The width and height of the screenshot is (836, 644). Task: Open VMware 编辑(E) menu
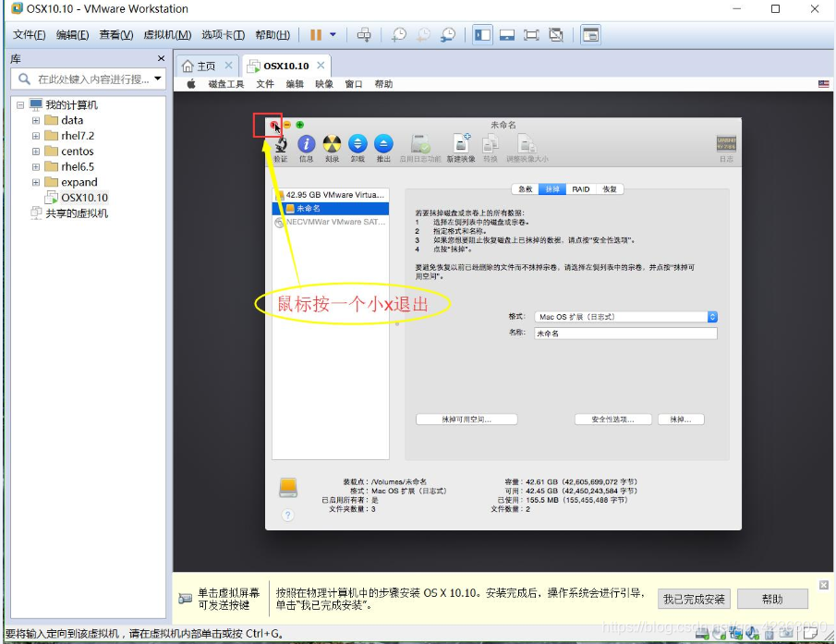pos(72,35)
